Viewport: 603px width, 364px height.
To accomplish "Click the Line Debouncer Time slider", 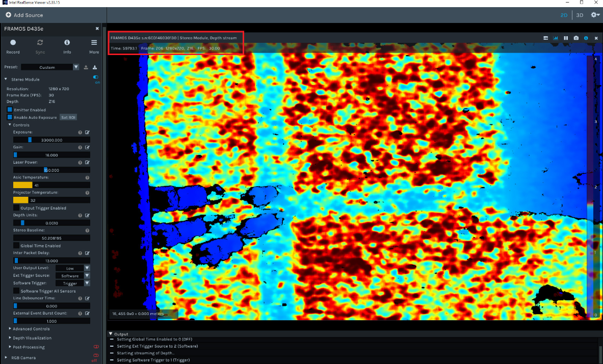I will 51,306.
